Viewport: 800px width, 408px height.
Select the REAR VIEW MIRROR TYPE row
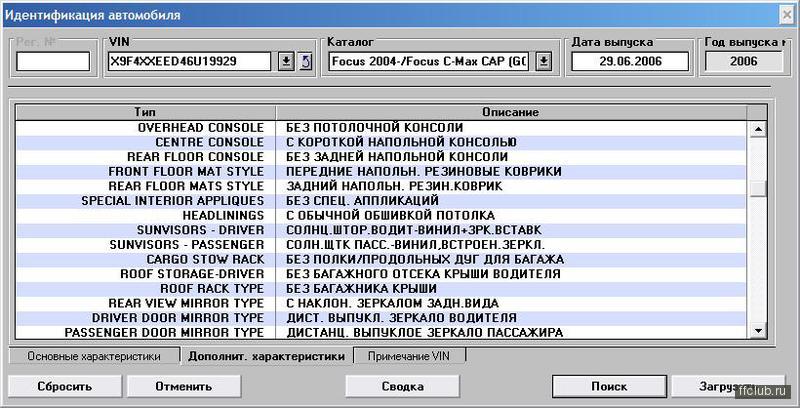click(382, 303)
